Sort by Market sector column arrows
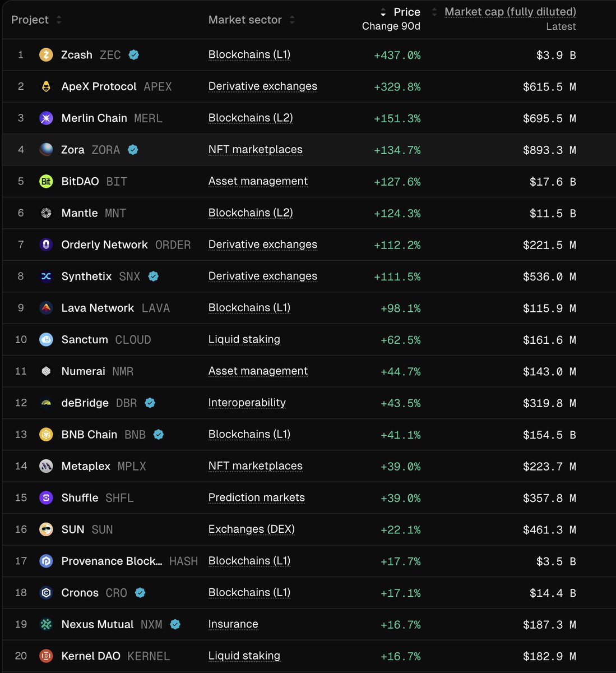The width and height of the screenshot is (616, 673). tap(292, 20)
